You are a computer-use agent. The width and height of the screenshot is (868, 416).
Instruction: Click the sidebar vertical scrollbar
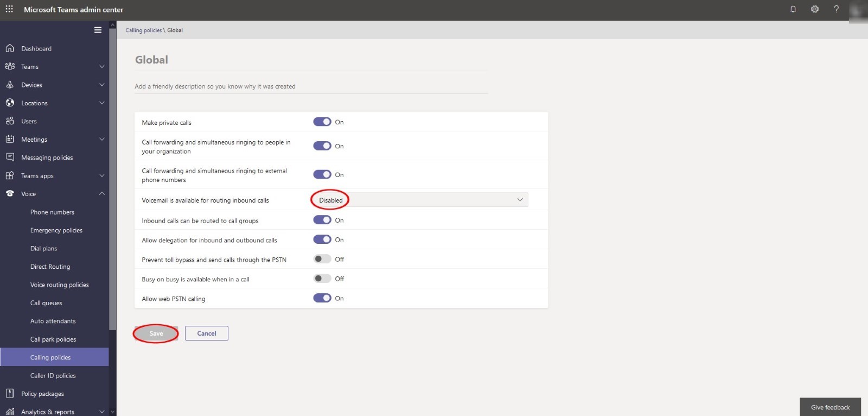[x=113, y=179]
